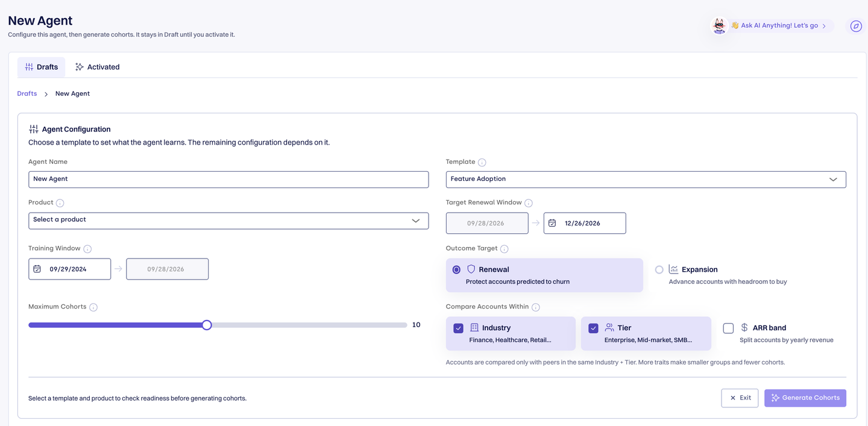Screen dimensions: 868x426
Task: Select the Renewal outcome radio button
Action: click(x=456, y=270)
